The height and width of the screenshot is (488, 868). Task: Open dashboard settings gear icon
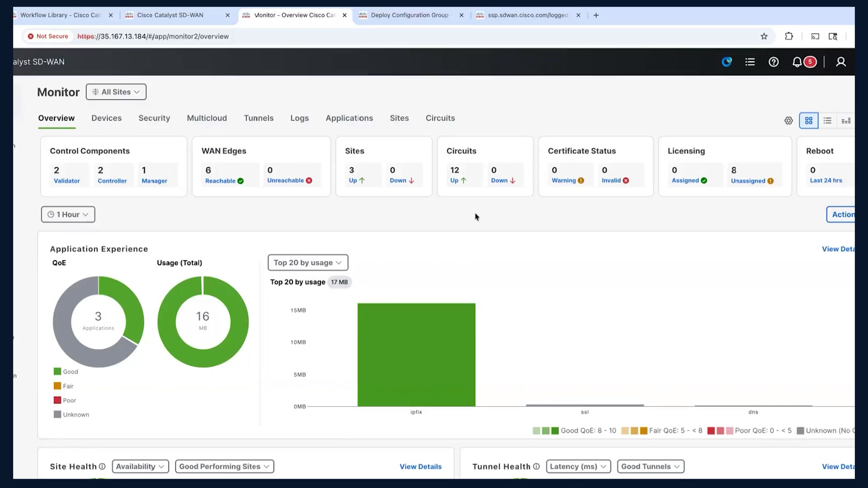[788, 121]
